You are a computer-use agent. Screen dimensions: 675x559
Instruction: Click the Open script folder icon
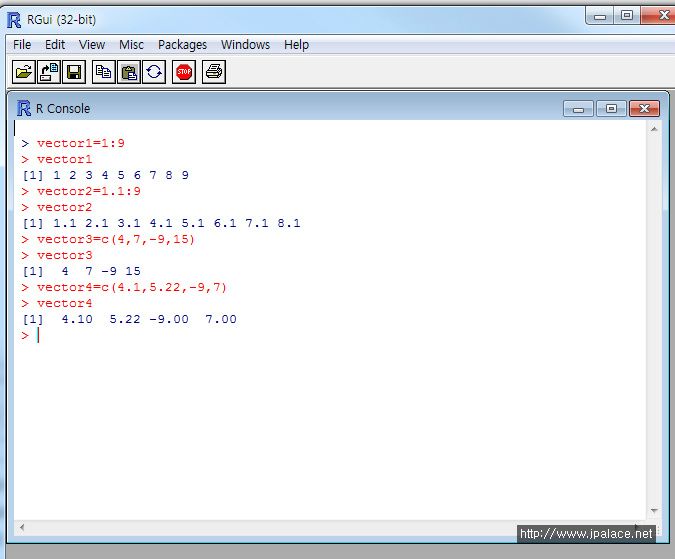[23, 72]
